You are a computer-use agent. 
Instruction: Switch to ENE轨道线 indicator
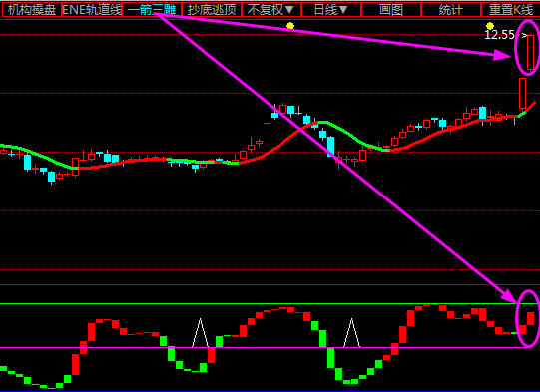[92, 10]
